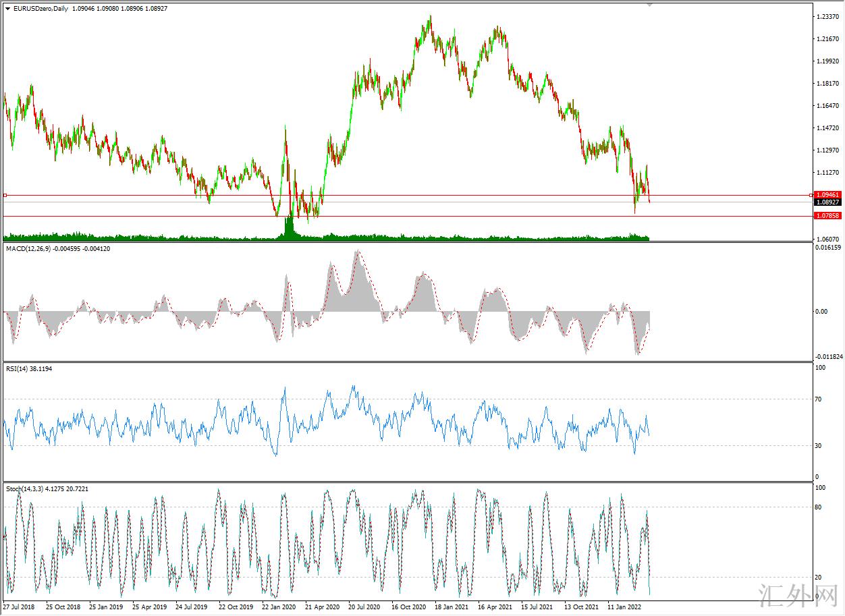Click the 1.23370 level on price scale

(828, 16)
